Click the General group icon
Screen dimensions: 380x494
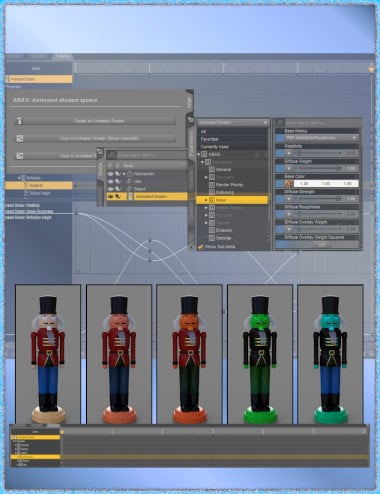212,169
